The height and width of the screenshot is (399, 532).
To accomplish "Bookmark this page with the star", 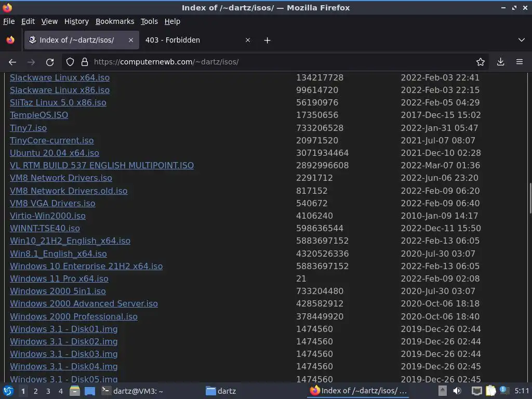I will [x=481, y=62].
